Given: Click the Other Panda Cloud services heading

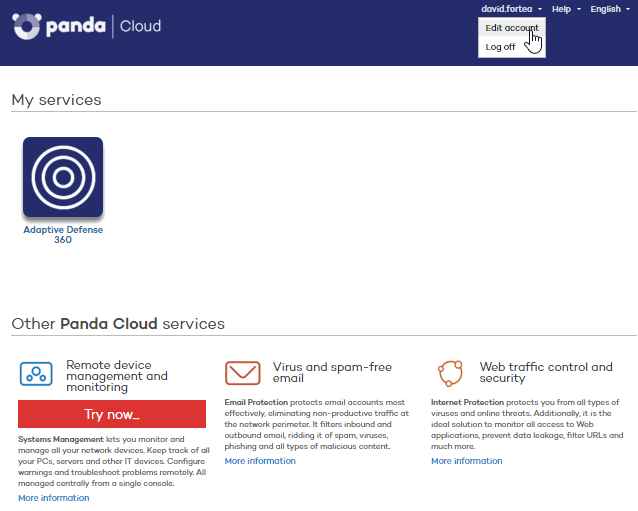Looking at the screenshot, I should coord(118,324).
